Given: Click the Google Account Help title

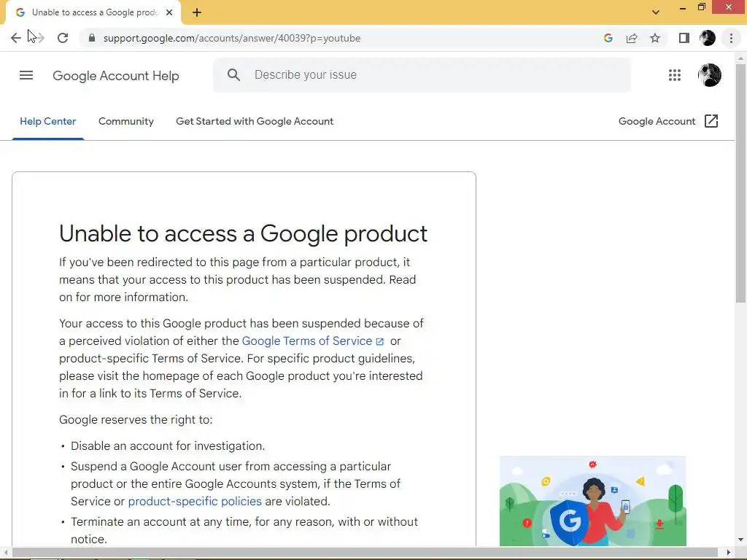Looking at the screenshot, I should click(116, 76).
